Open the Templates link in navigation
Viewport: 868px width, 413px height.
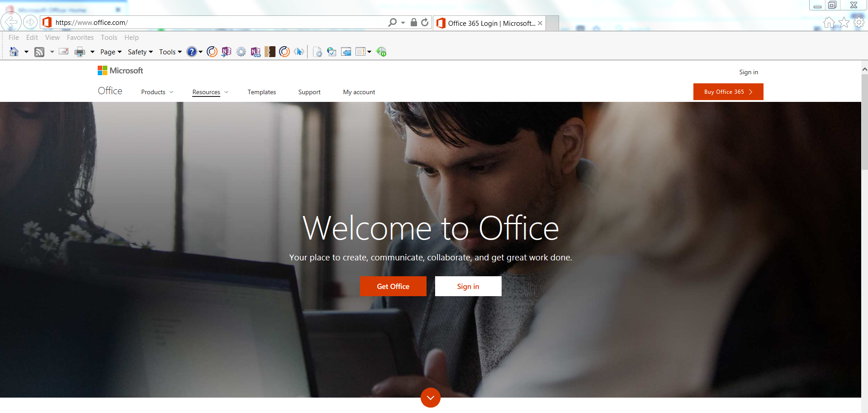[x=261, y=92]
